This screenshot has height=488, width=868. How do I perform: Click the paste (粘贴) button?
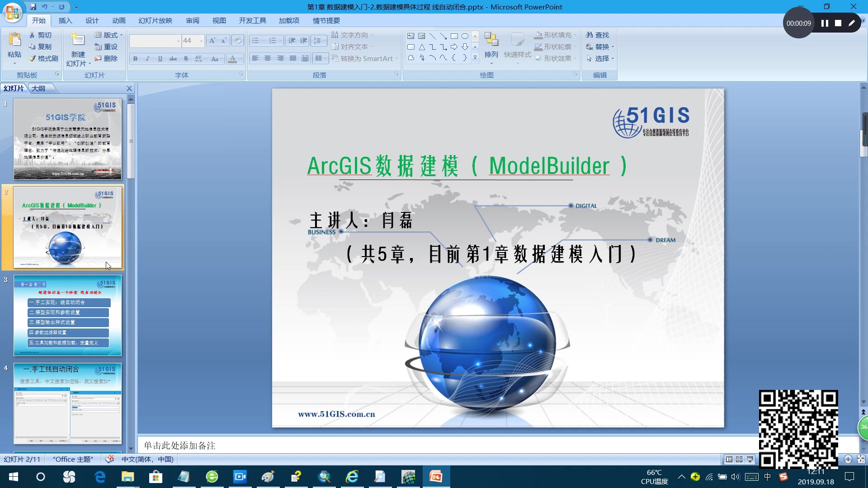pyautogui.click(x=14, y=48)
